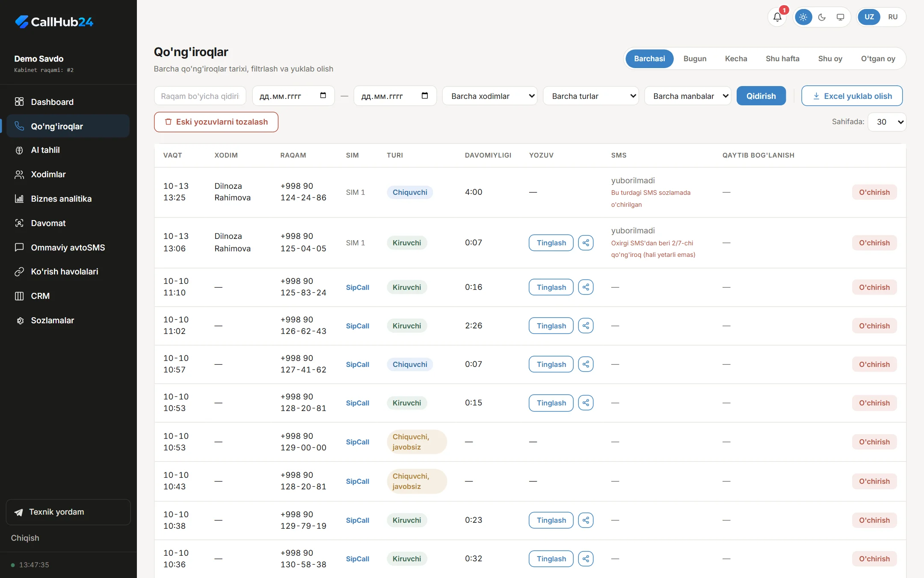The width and height of the screenshot is (924, 578).
Task: Click the Qidirish search button
Action: (761, 96)
